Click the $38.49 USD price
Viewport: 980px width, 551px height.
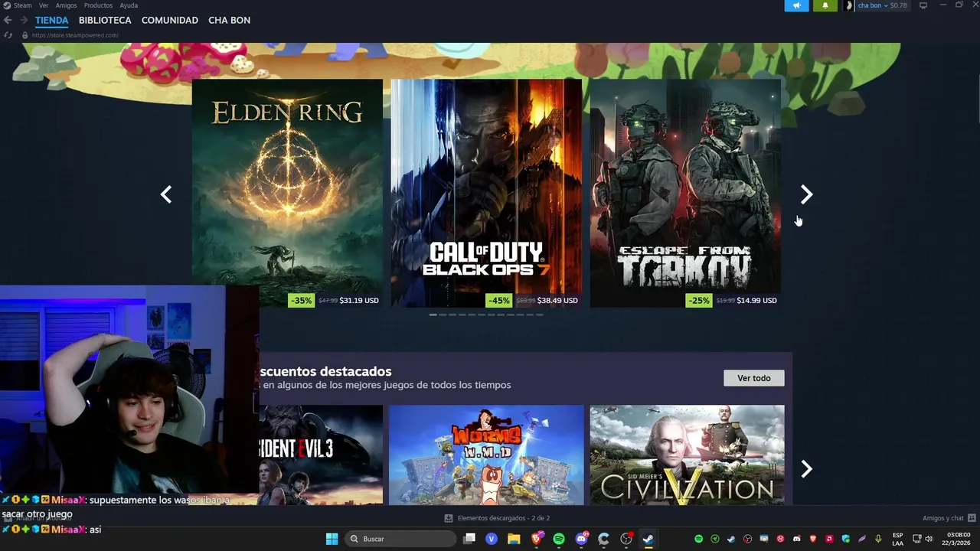[x=557, y=301]
